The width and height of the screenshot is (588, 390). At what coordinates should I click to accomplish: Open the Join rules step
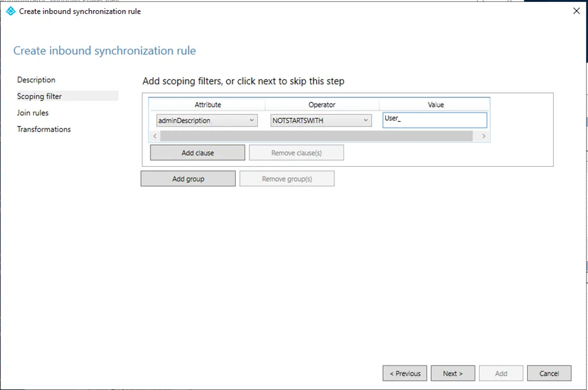pos(33,113)
